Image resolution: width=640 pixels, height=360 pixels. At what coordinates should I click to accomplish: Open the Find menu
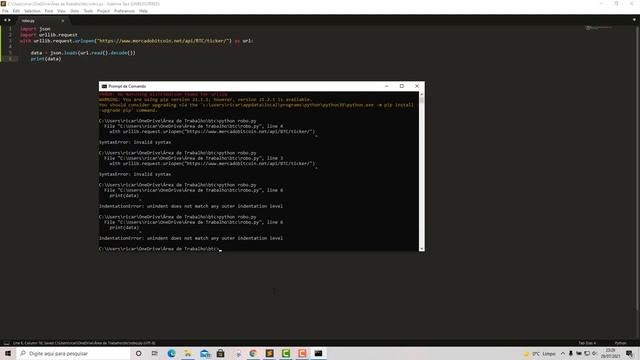pyautogui.click(x=49, y=11)
